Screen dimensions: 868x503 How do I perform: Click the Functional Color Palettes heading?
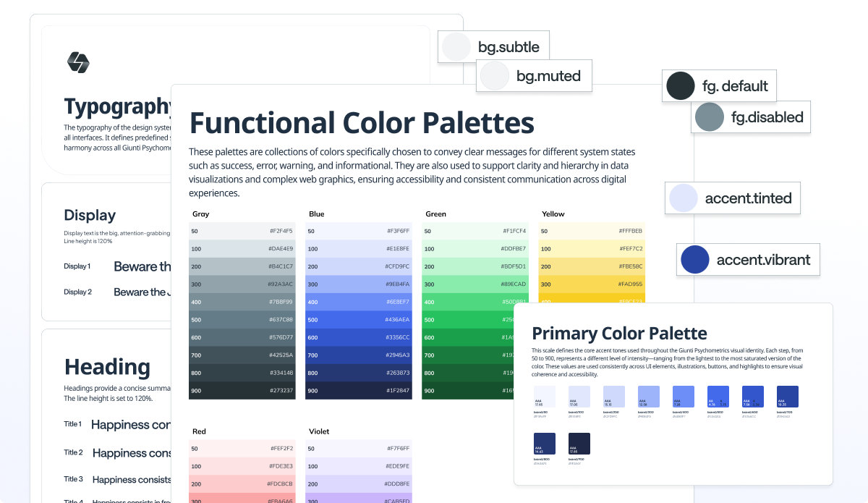click(362, 123)
